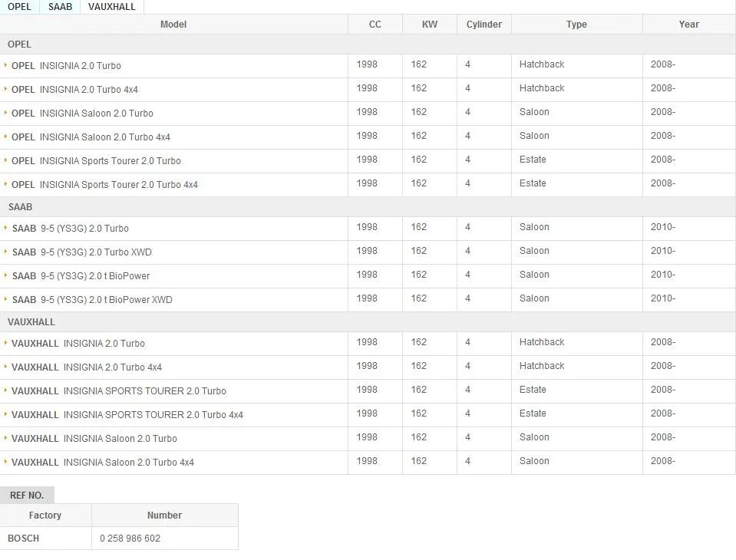
Task: Open VAUXHALL INSIGNIA 2.0 Turbo link
Action: pyautogui.click(x=78, y=344)
